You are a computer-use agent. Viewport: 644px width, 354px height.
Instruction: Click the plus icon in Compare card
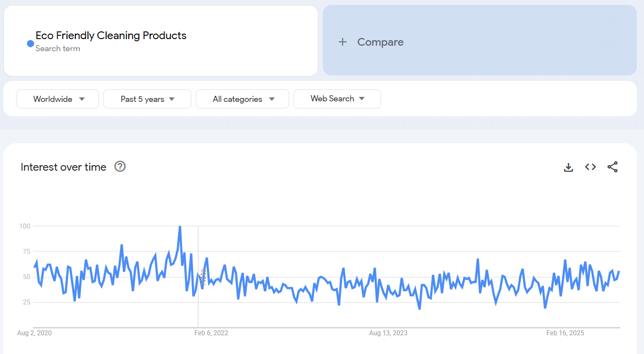[343, 42]
